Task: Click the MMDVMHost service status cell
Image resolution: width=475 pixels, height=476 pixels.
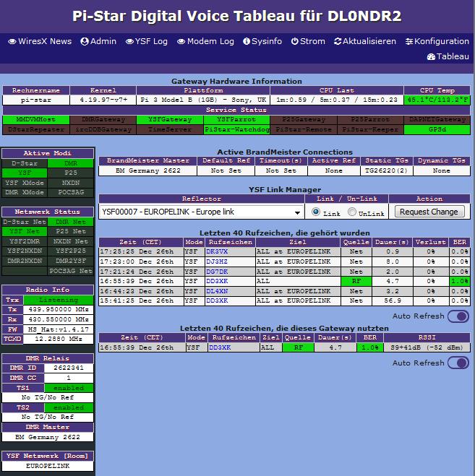Action: tap(36, 120)
